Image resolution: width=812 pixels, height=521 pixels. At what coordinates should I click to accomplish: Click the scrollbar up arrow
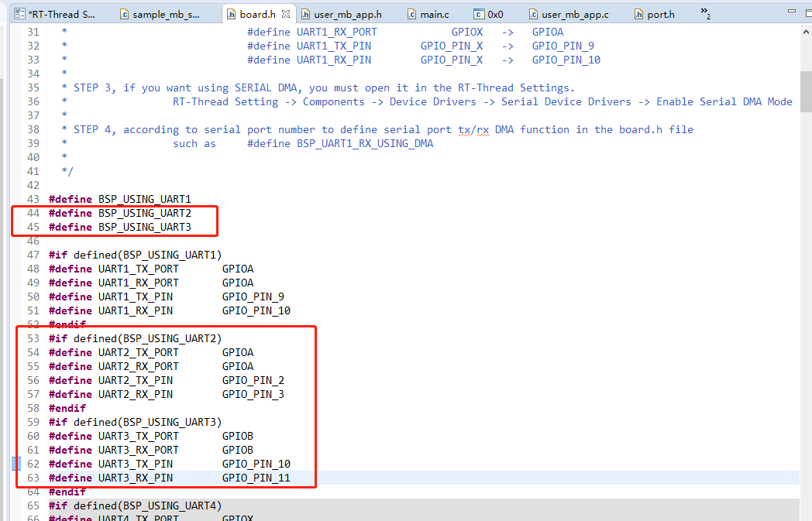tap(805, 30)
